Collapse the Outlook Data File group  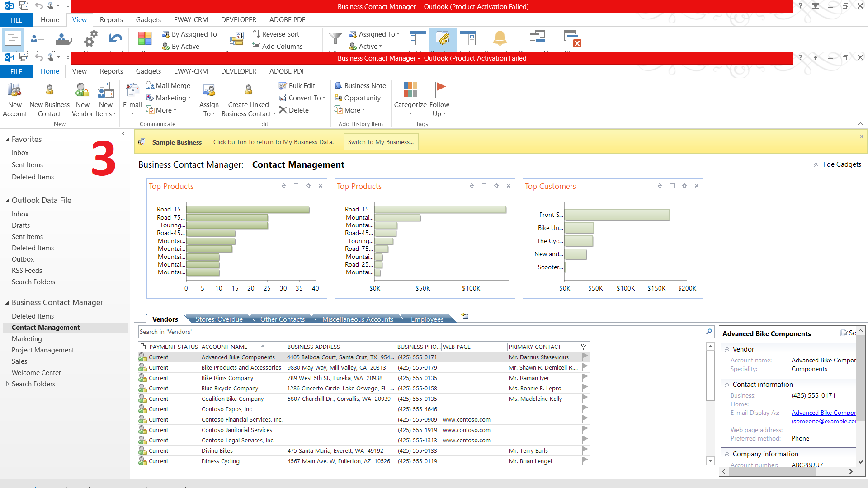coord(7,201)
